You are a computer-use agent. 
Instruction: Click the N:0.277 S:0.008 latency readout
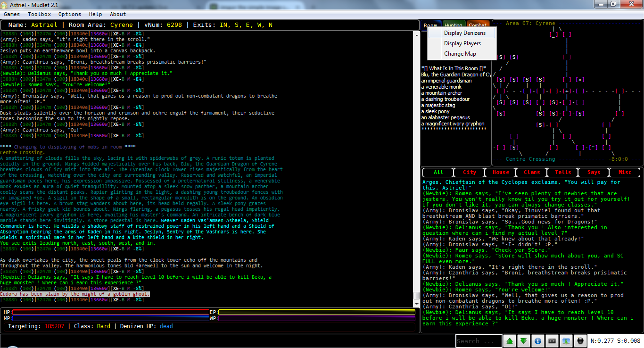(615, 341)
